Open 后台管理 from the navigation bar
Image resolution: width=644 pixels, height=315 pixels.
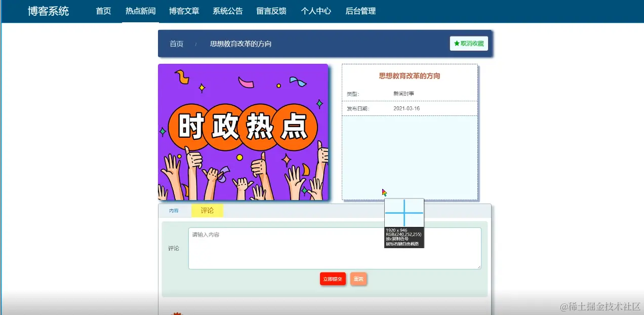(x=359, y=11)
